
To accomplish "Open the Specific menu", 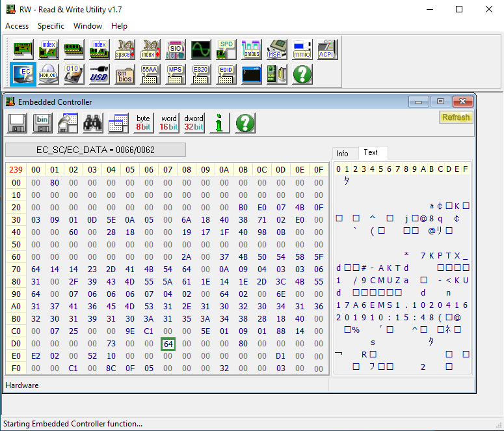I will point(51,26).
